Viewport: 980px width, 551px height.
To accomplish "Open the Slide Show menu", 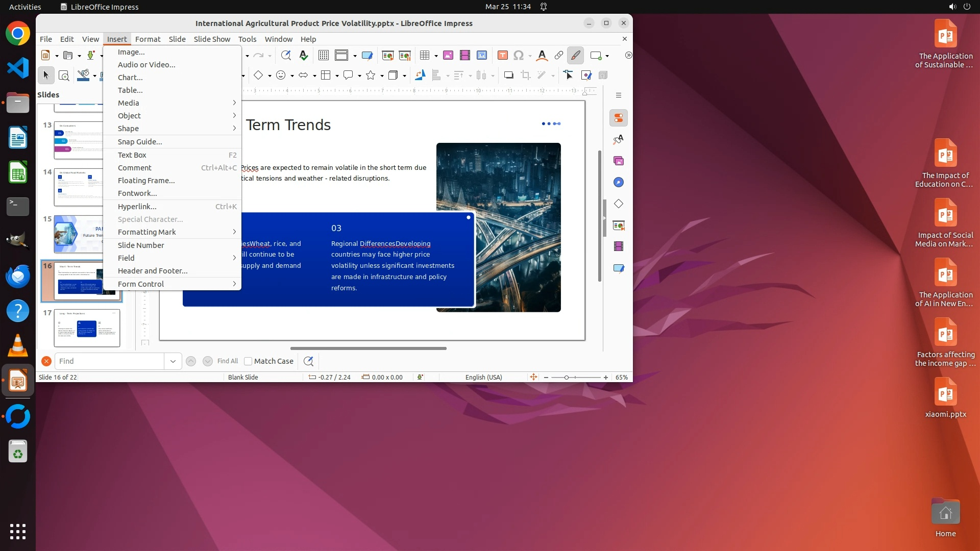I will coord(212,39).
